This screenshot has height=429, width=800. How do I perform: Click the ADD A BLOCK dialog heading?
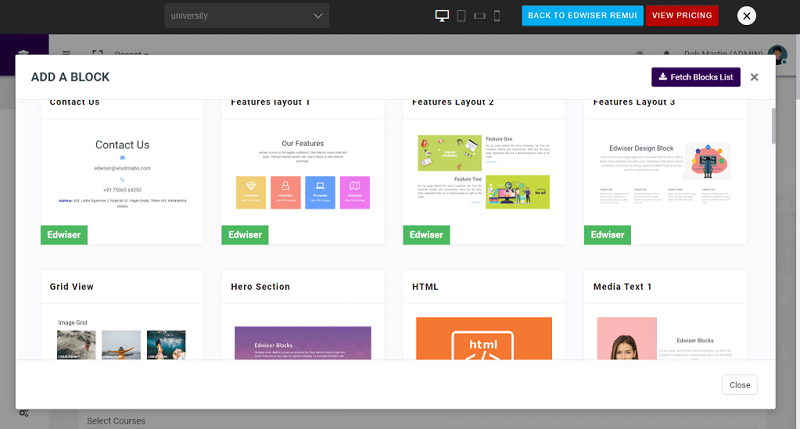click(70, 77)
